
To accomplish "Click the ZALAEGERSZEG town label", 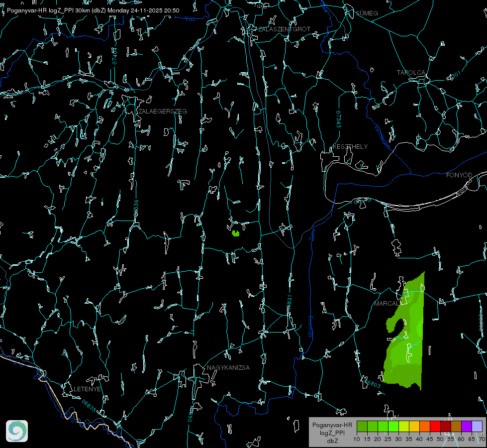I will tap(163, 112).
